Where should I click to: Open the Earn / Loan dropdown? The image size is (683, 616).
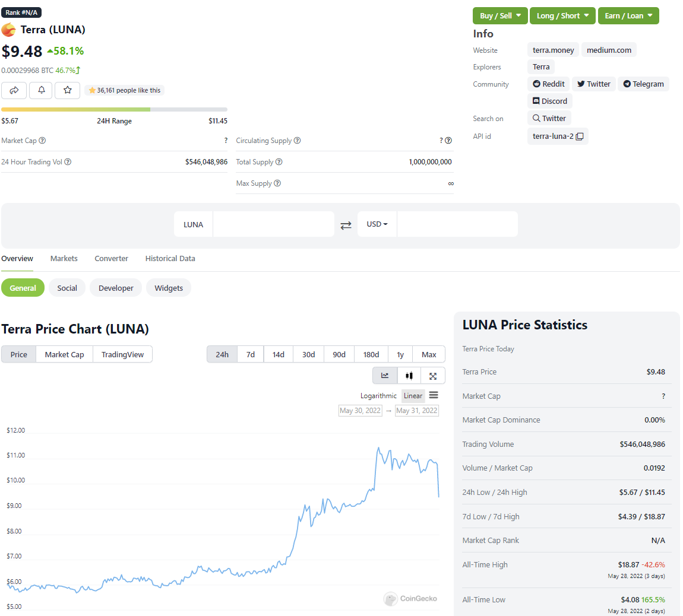628,15
